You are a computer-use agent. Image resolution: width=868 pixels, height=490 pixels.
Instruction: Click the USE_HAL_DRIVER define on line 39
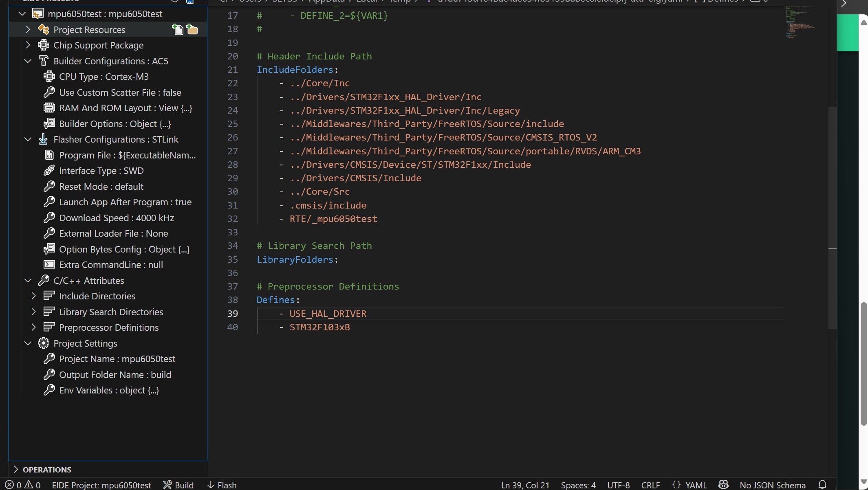328,313
